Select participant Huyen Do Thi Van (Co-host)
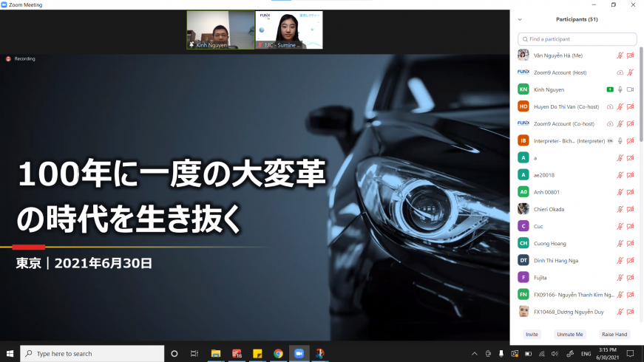The height and width of the screenshot is (362, 644). (x=577, y=106)
